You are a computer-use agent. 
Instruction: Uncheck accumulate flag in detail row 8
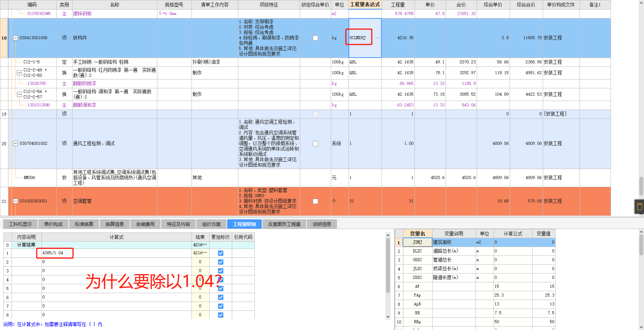(220, 315)
